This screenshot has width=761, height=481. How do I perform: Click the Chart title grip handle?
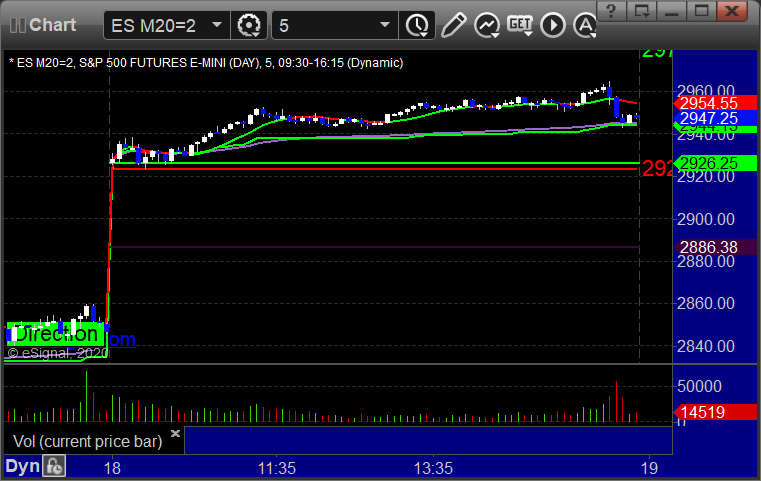coord(18,25)
